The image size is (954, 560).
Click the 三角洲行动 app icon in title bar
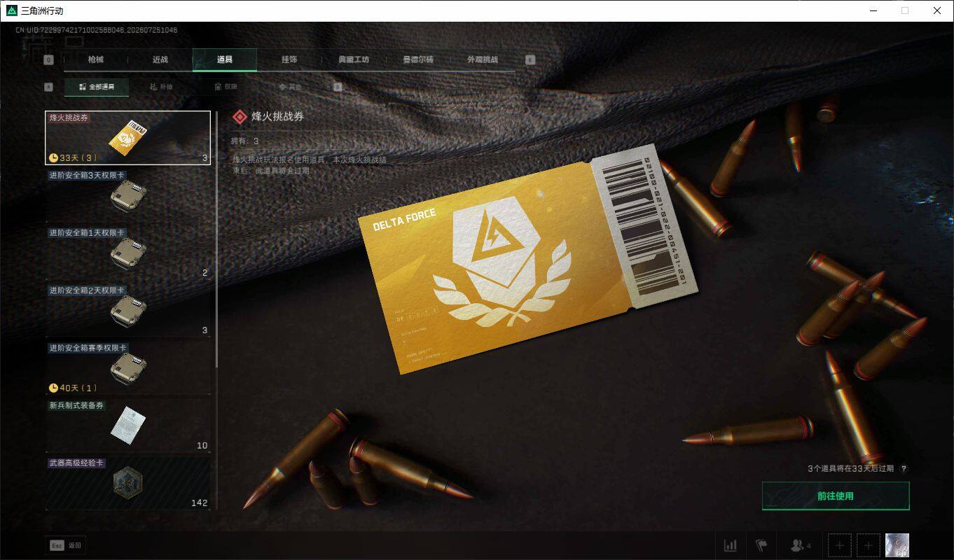coord(11,10)
